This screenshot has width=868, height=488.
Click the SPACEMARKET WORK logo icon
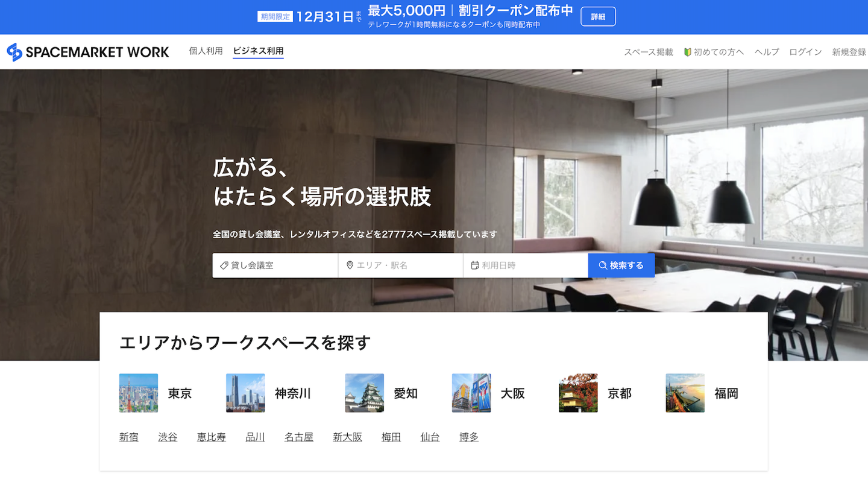pyautogui.click(x=14, y=52)
